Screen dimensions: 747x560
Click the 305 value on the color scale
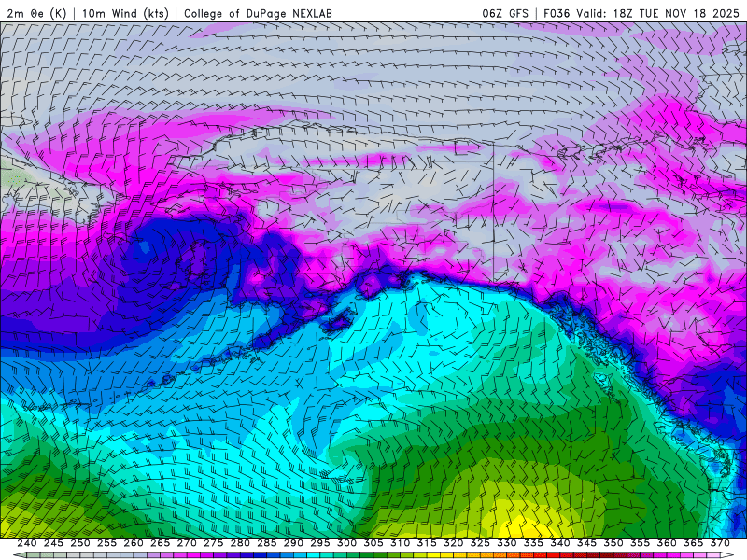(373, 543)
